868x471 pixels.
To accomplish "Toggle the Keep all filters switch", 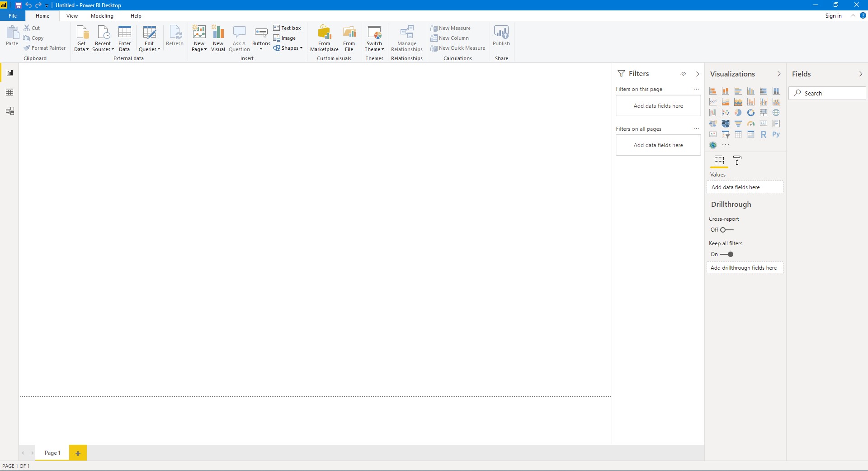I will [727, 254].
